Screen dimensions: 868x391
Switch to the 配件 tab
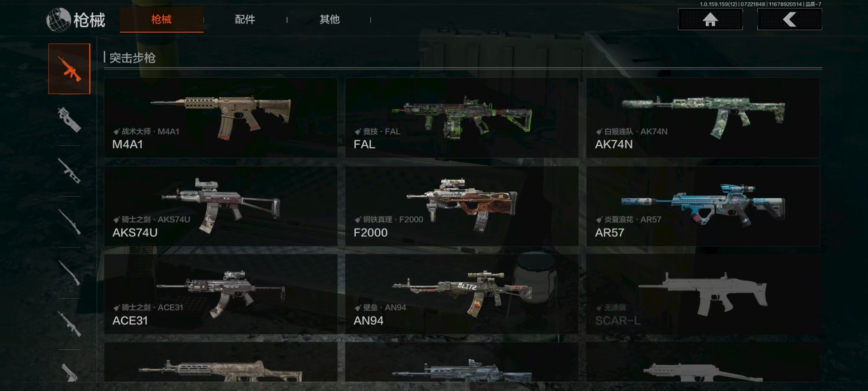tap(245, 19)
